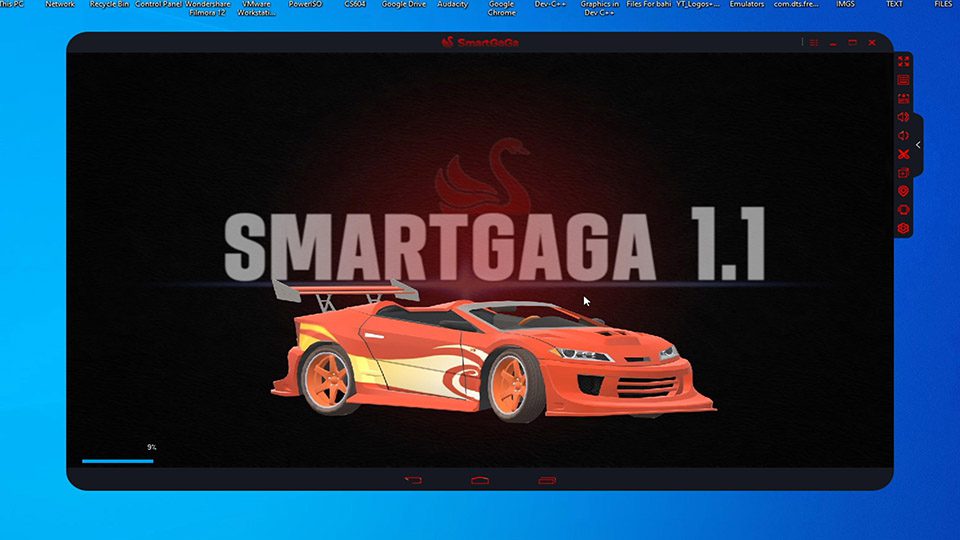Select the IMGS folder label
This screenshot has height=540, width=960.
[845, 4]
